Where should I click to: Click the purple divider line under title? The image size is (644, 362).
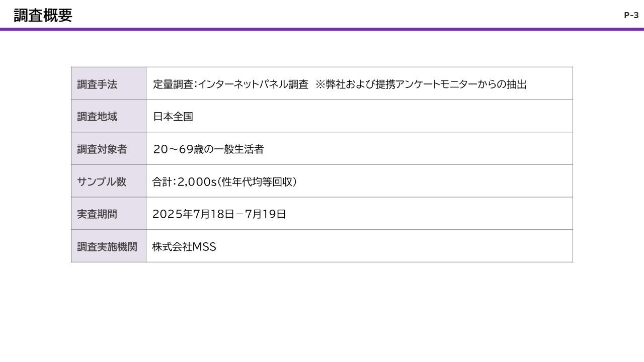tap(322, 29)
